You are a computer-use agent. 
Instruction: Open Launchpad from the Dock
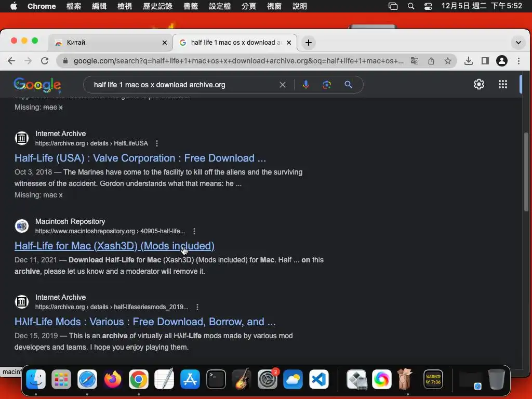pos(61,379)
